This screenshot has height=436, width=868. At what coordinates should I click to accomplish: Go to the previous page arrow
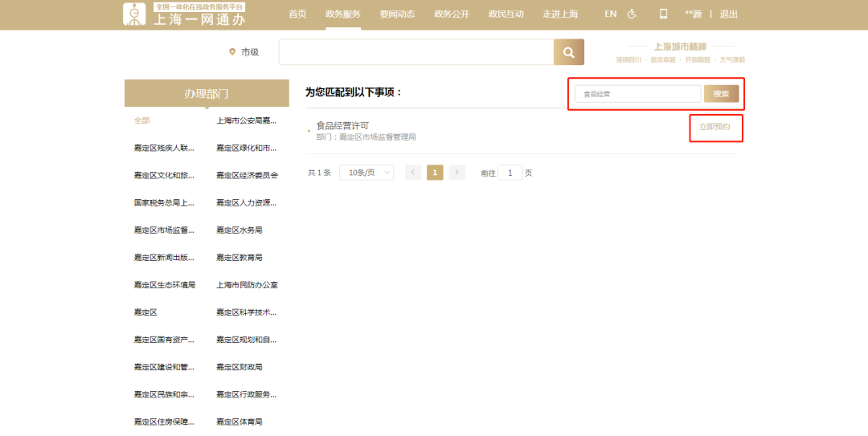pos(413,173)
